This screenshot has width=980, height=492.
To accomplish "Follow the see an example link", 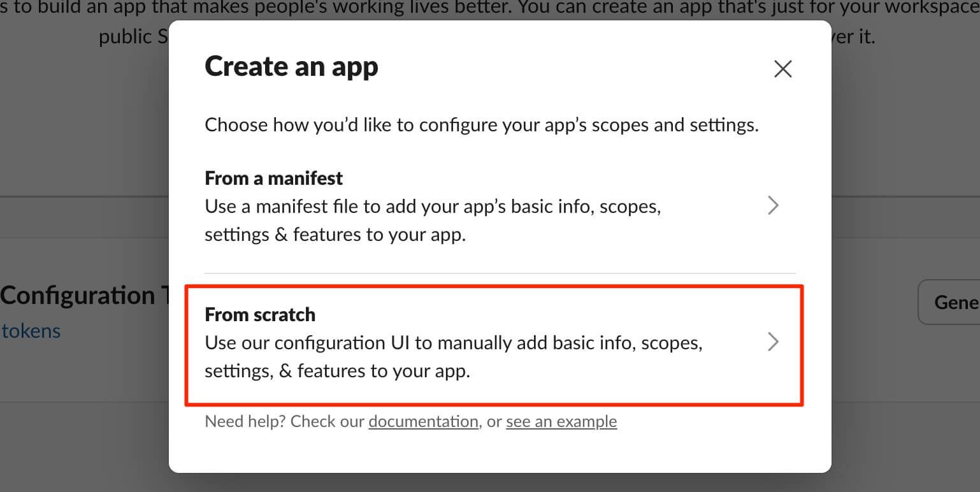I will (x=561, y=421).
